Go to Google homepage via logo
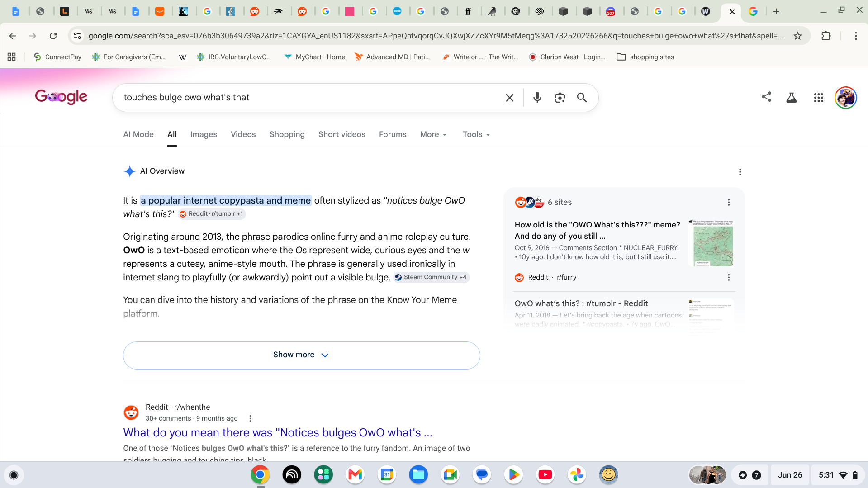The height and width of the screenshot is (488, 868). point(61,97)
